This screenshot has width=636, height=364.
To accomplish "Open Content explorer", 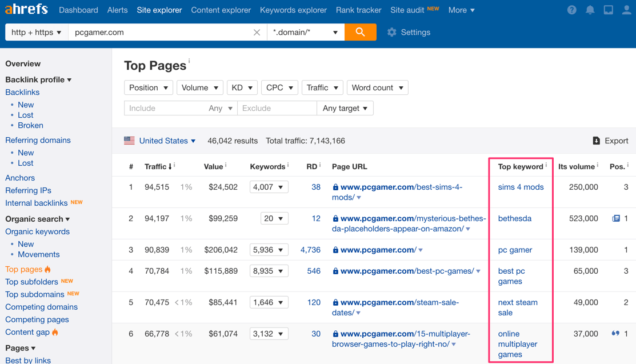I will [x=221, y=10].
